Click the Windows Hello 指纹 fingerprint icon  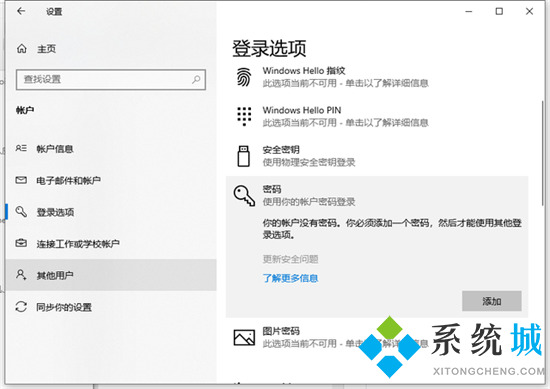pos(244,77)
